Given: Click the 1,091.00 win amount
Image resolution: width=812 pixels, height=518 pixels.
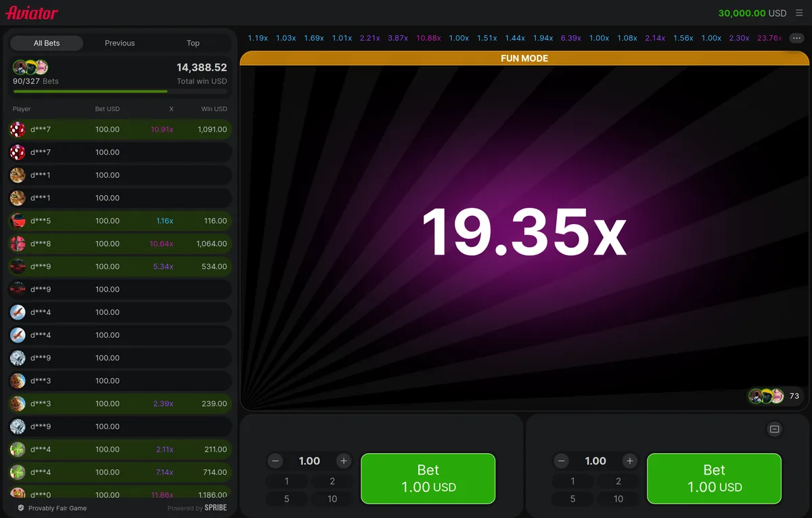Looking at the screenshot, I should (x=212, y=129).
